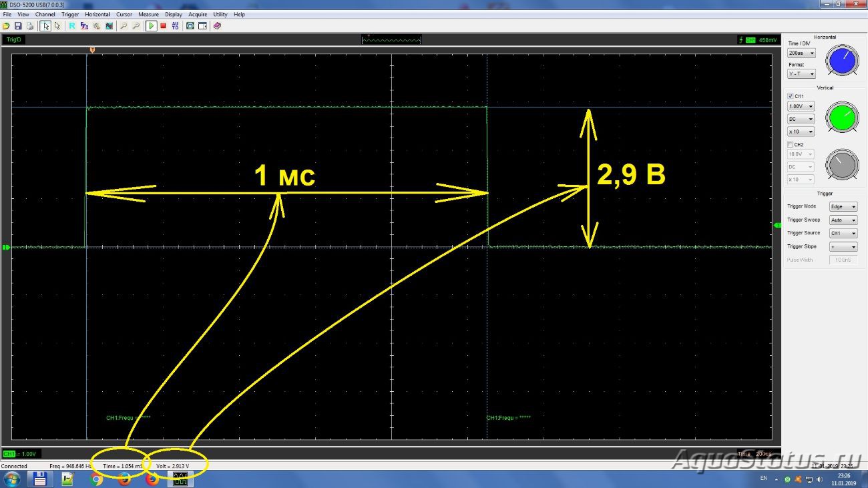The height and width of the screenshot is (488, 868).
Task: Click the second magnifier zoom icon
Action: [136, 26]
